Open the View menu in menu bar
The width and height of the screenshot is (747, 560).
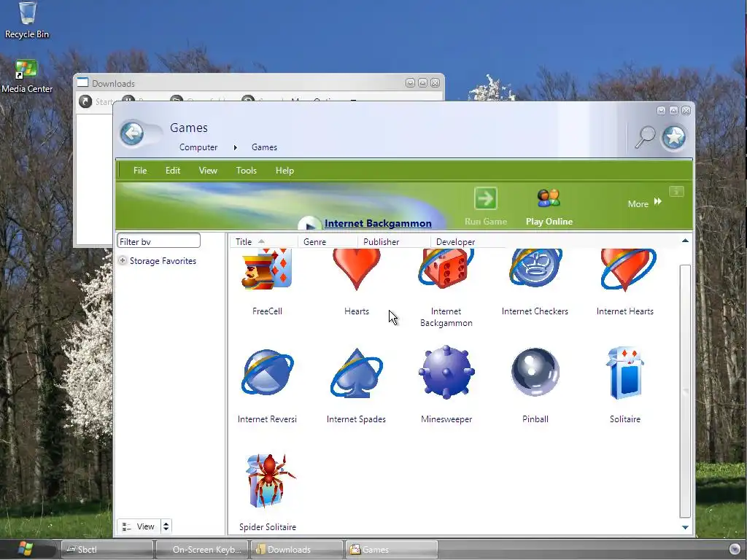[208, 171]
